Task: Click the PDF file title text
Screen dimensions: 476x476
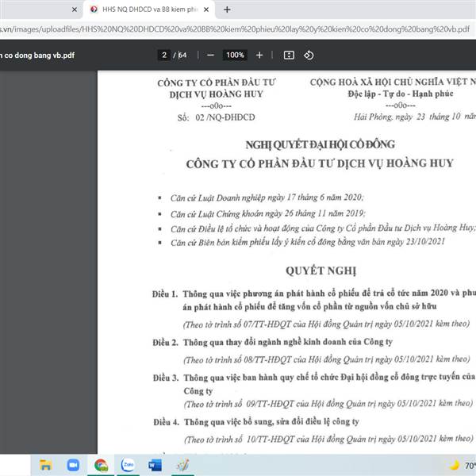Action: (x=37, y=56)
